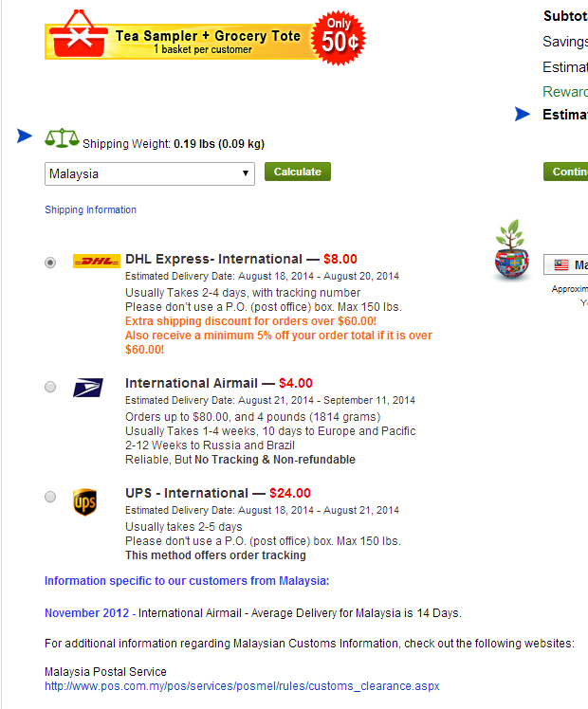
Task: Click the plant in flags globe pot icon
Action: (511, 249)
